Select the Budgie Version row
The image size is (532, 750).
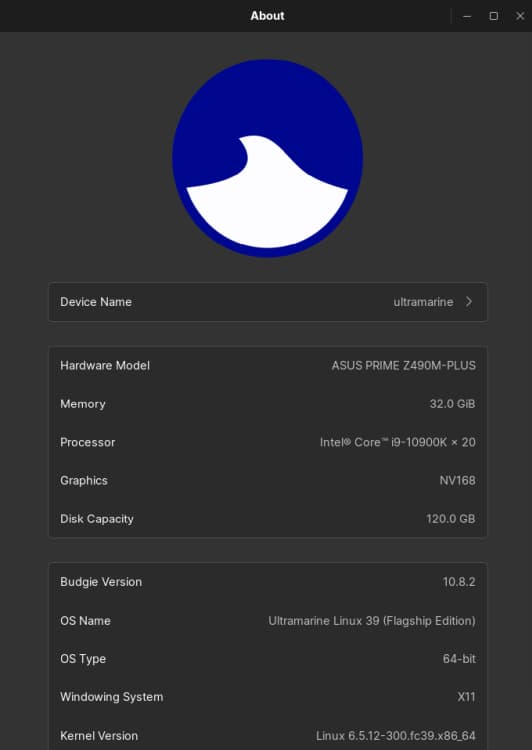coord(268,582)
